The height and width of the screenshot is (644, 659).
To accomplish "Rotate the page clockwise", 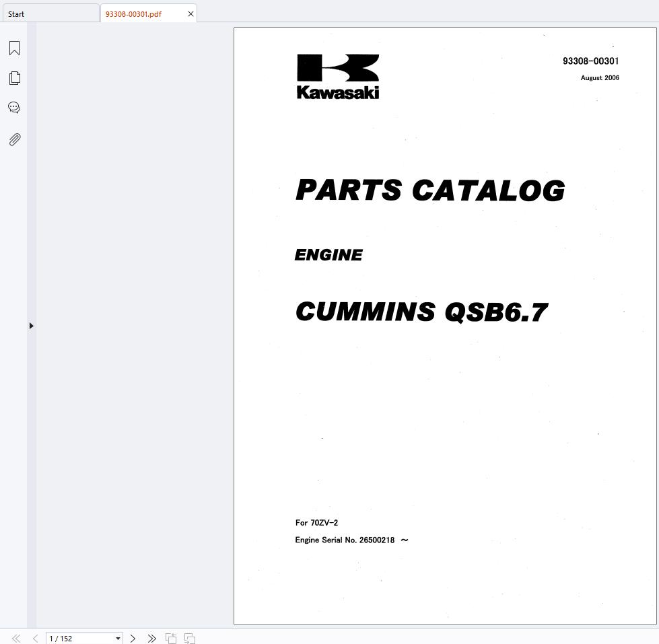I will pos(189,638).
